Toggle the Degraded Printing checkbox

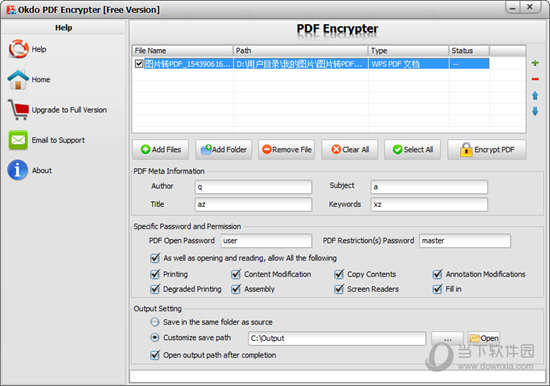point(155,289)
